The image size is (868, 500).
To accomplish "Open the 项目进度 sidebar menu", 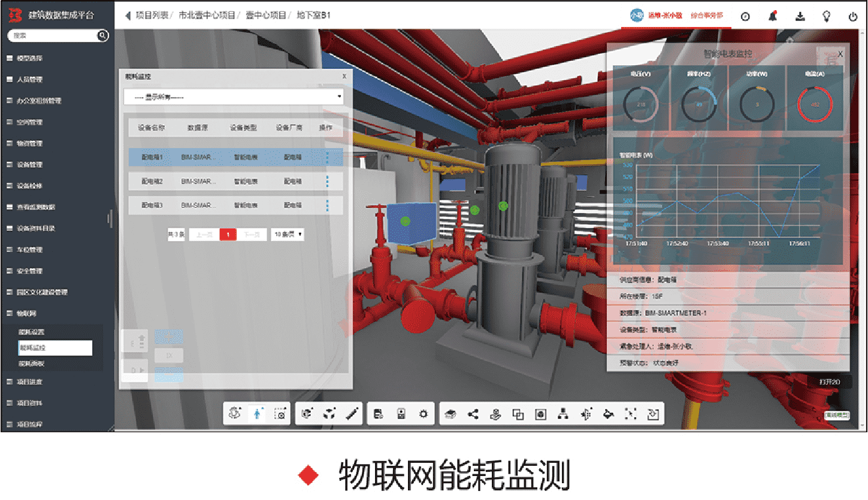I will [x=29, y=382].
